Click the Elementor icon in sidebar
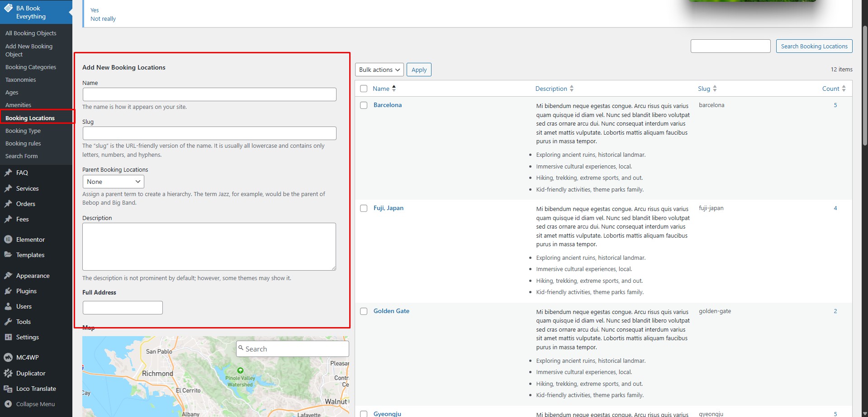Image resolution: width=868 pixels, height=417 pixels. click(x=8, y=239)
